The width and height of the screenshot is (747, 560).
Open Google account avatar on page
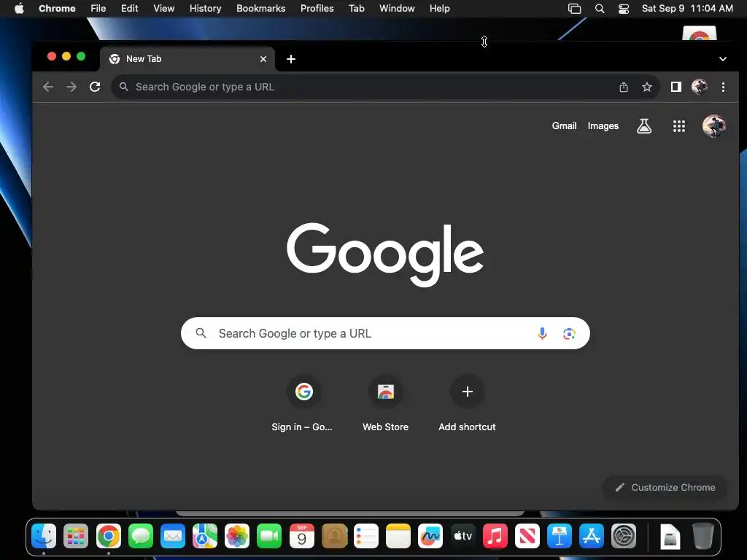coord(713,126)
